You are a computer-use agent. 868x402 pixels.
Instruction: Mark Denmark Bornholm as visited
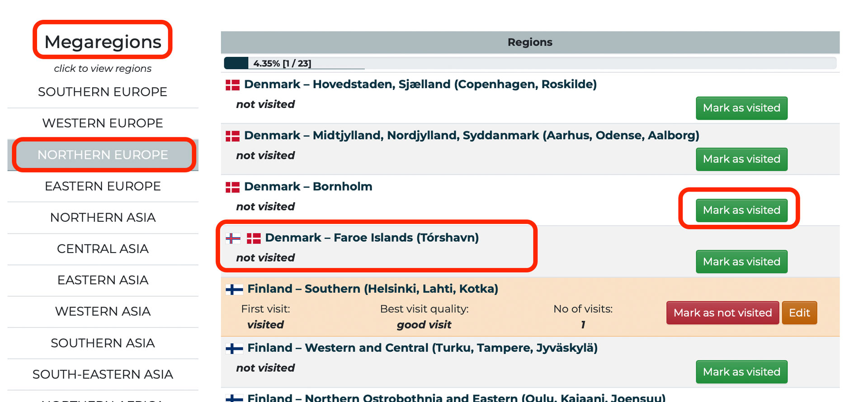click(x=741, y=210)
